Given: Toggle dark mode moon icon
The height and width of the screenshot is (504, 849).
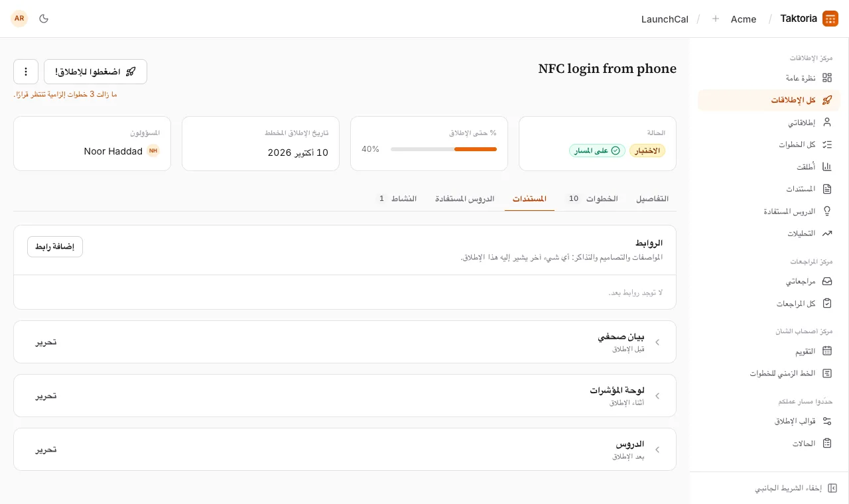Looking at the screenshot, I should point(44,19).
